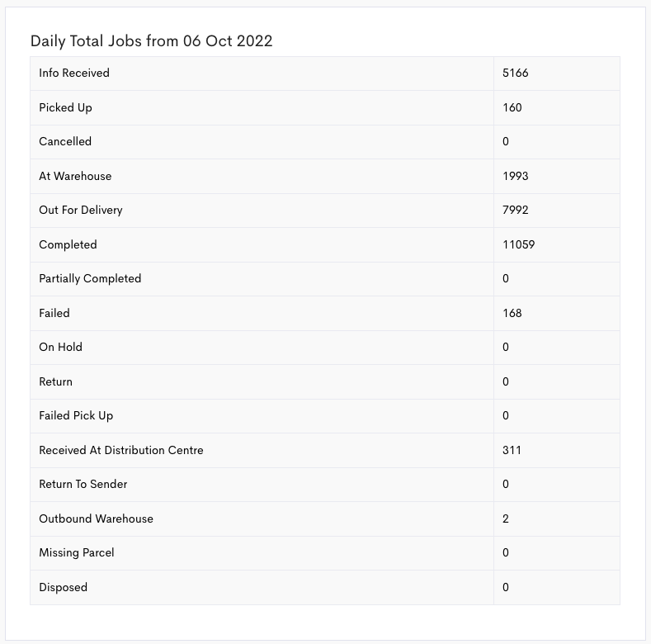Select the At Warehouse row label
Screen dimensions: 651x644
point(75,176)
